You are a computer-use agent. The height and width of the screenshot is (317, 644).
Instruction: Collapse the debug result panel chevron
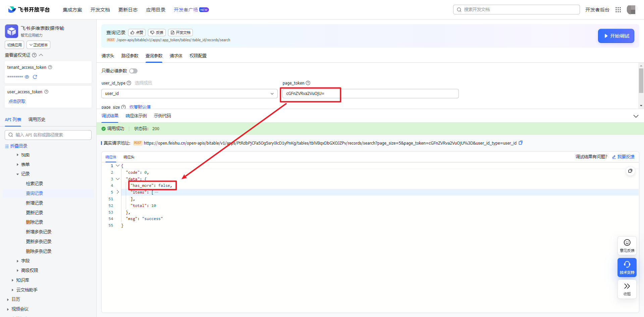(x=636, y=116)
